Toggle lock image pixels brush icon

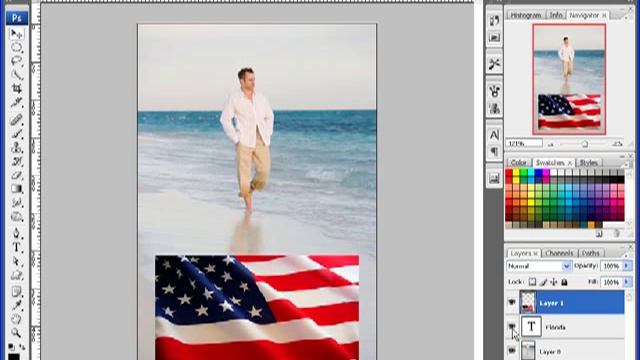click(x=543, y=282)
